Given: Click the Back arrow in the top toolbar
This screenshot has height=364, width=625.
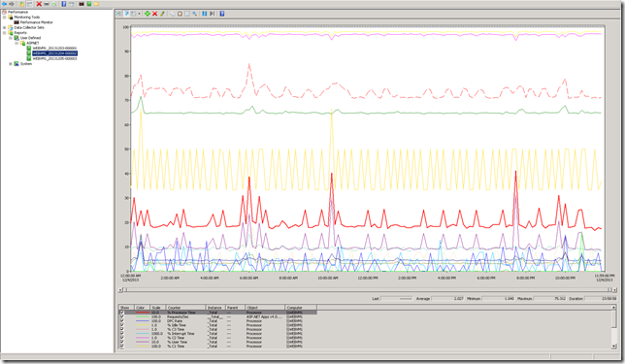Looking at the screenshot, I should [x=5, y=4].
